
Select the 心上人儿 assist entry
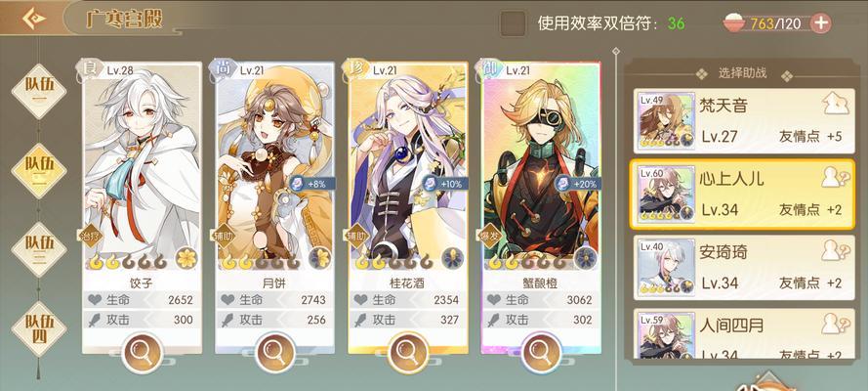pos(744,194)
